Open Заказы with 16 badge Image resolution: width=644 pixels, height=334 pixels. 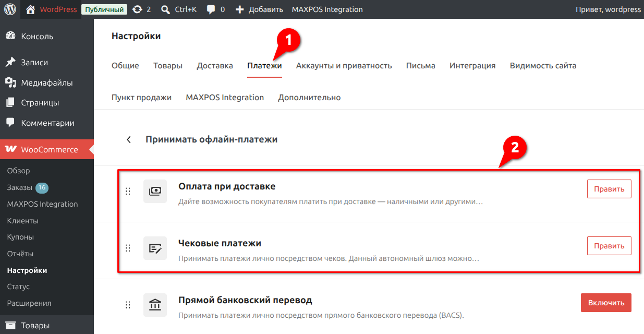point(28,187)
